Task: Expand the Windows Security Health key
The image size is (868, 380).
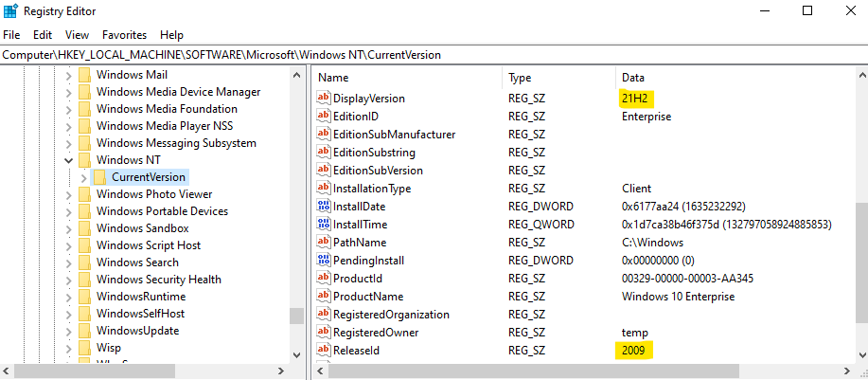Action: 69,280
